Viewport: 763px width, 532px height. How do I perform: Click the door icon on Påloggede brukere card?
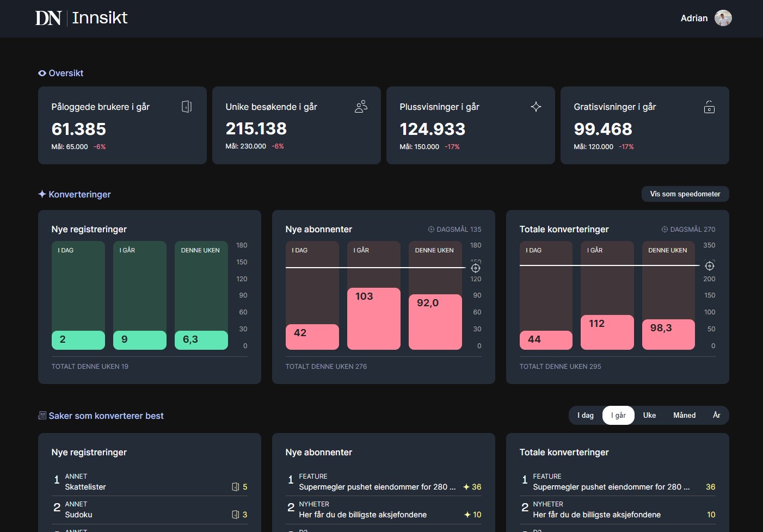click(186, 107)
